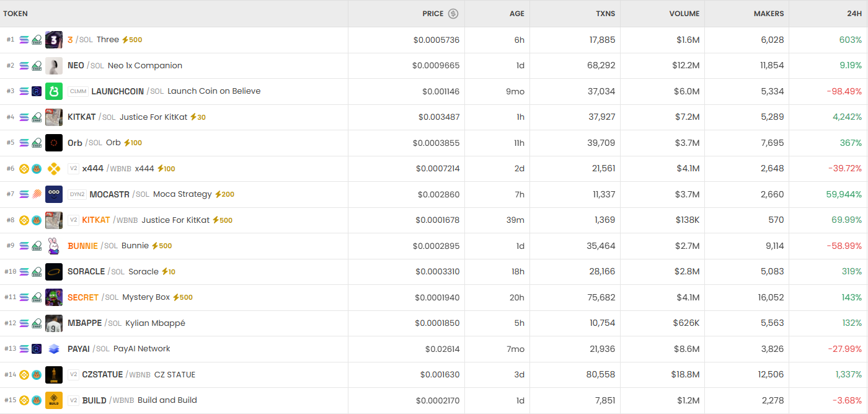868x414 pixels.
Task: Click the MOCASTR token avatar
Action: coord(54,194)
